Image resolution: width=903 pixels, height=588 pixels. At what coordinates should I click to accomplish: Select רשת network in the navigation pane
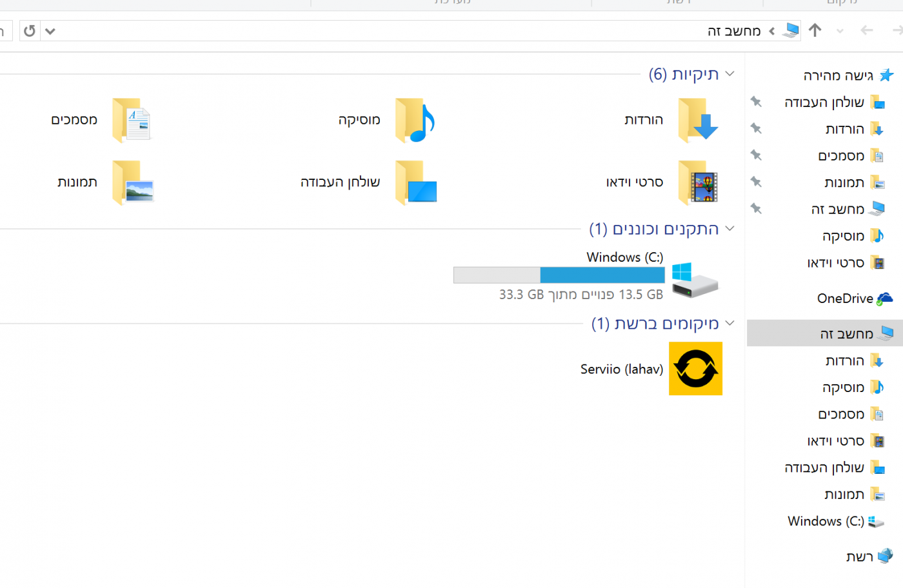pos(860,556)
